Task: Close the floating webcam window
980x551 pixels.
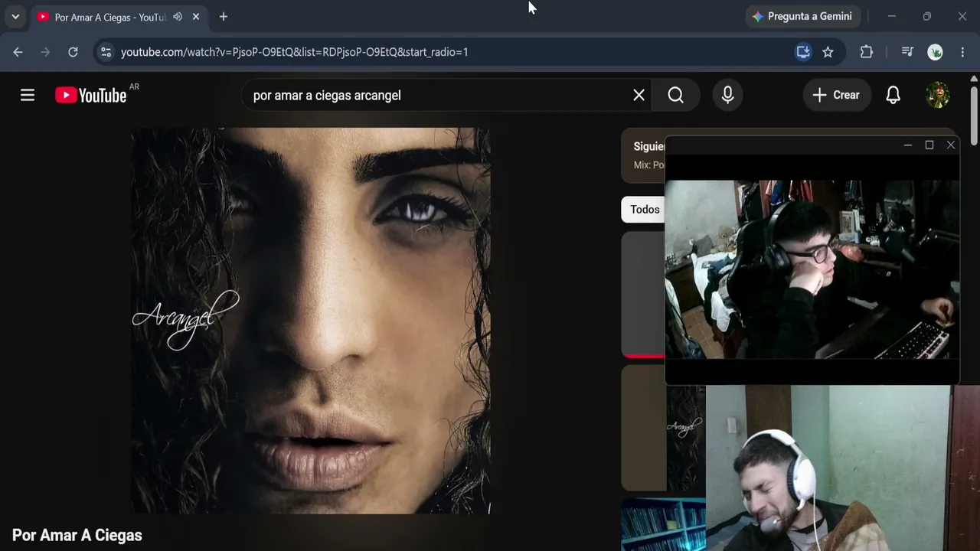Action: pos(951,145)
